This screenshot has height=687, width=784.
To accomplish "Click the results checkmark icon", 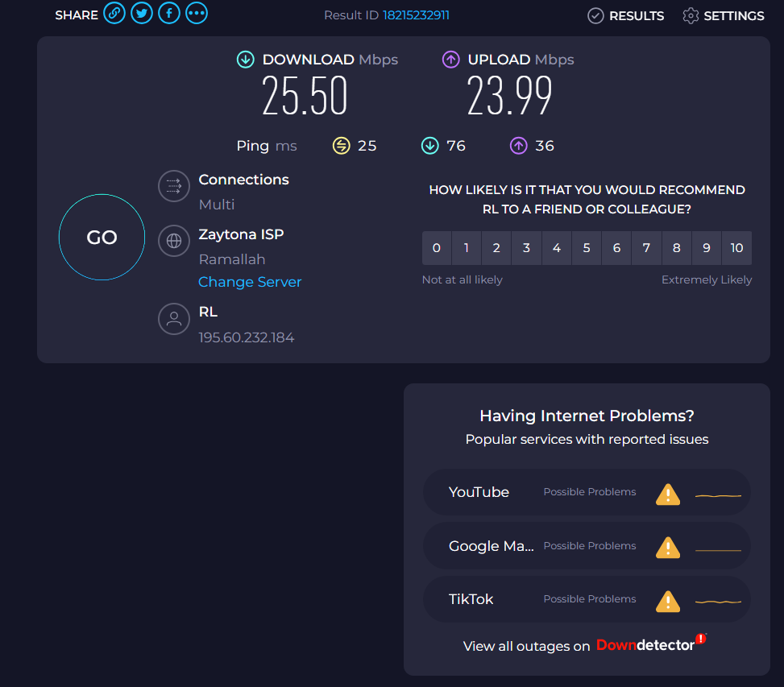I will tap(595, 16).
